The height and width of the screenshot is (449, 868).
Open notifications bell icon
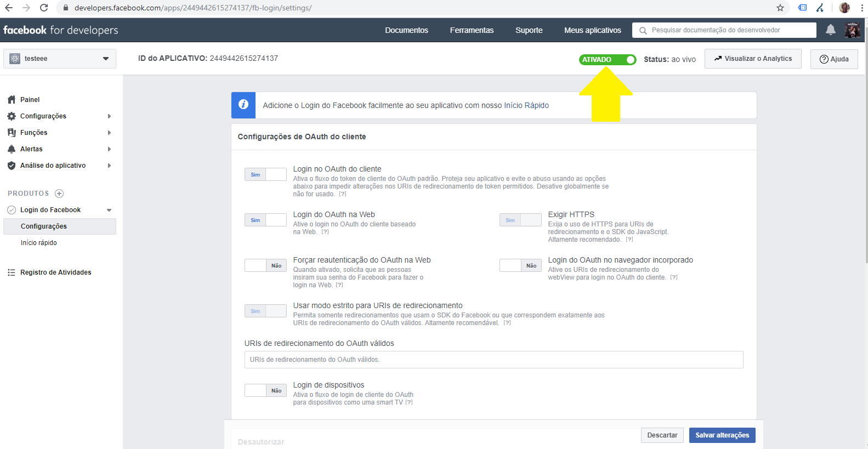pyautogui.click(x=831, y=30)
